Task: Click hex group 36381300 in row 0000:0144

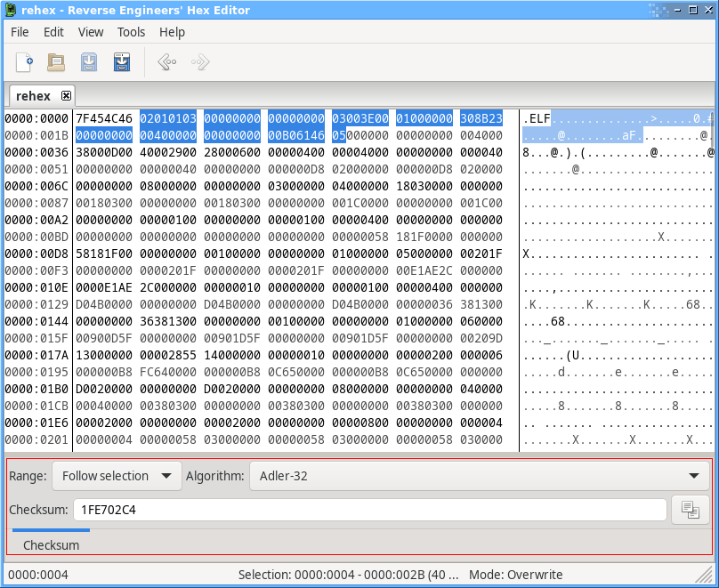Action: tap(168, 321)
